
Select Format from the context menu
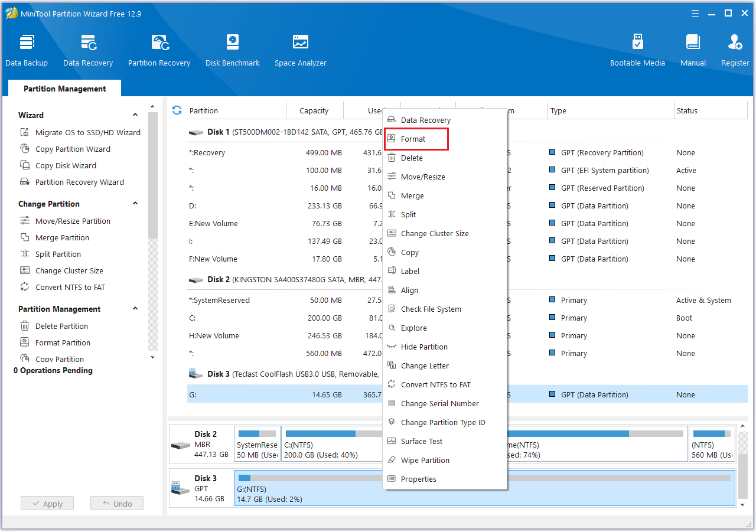click(413, 139)
